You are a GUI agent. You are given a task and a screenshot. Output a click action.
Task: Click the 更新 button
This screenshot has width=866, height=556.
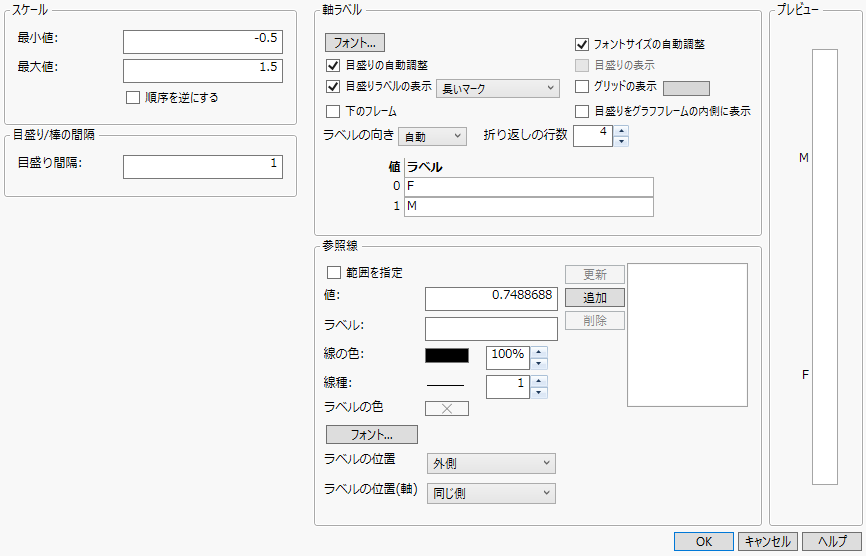pos(595,274)
